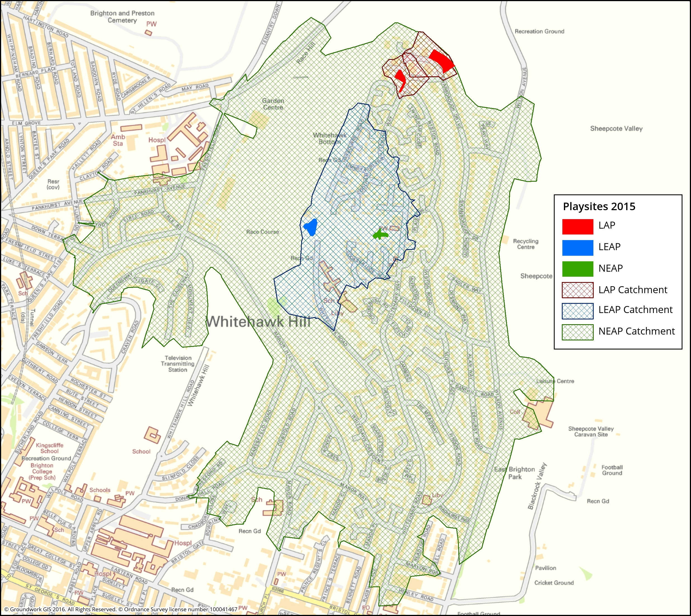
Task: Click the Race Course map label
Action: click(x=262, y=232)
